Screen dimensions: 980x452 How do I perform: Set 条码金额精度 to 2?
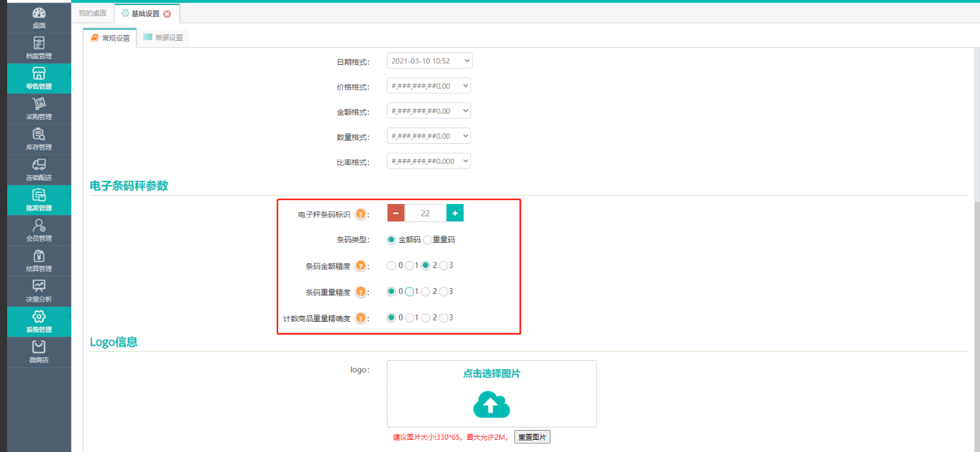pyautogui.click(x=426, y=265)
